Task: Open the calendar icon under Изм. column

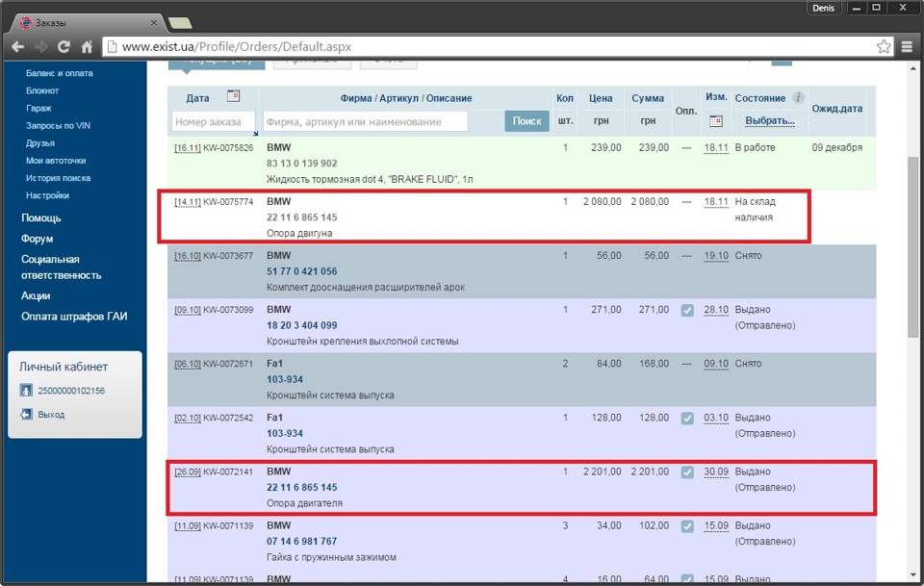Action: point(715,121)
